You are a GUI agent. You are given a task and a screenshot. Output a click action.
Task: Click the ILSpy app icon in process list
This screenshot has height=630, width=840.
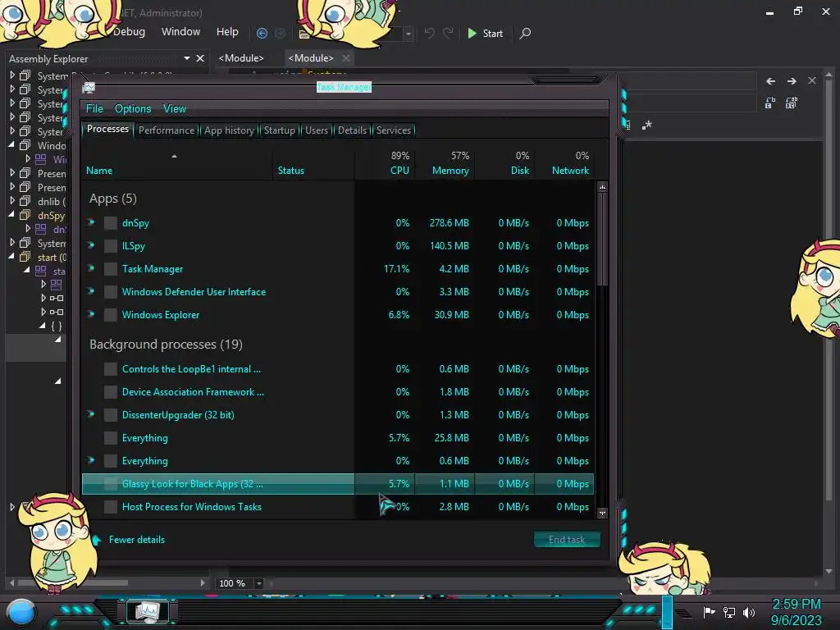pyautogui.click(x=111, y=246)
